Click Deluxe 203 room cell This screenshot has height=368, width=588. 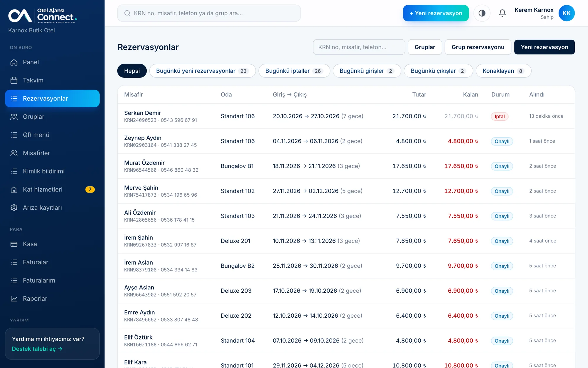236,291
